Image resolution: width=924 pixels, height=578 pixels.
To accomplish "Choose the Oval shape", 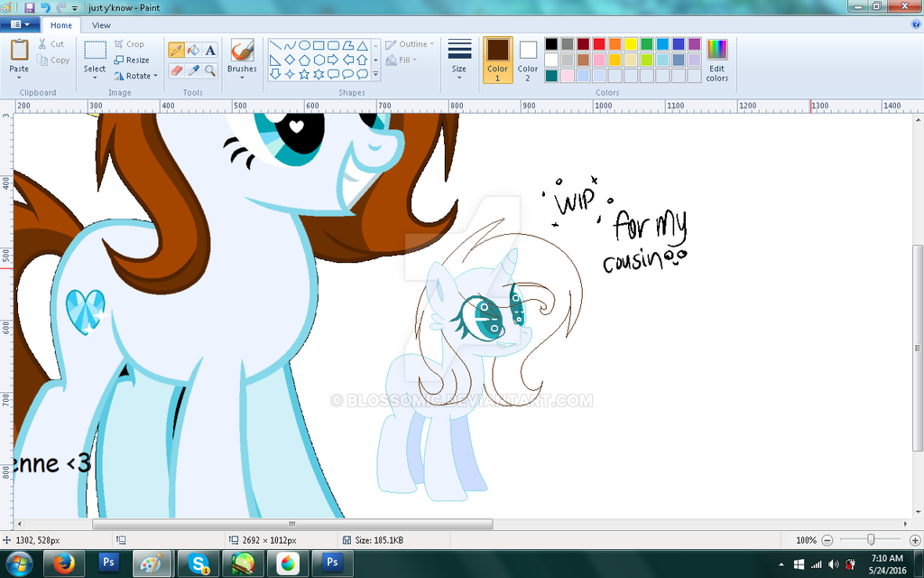I will click(304, 46).
